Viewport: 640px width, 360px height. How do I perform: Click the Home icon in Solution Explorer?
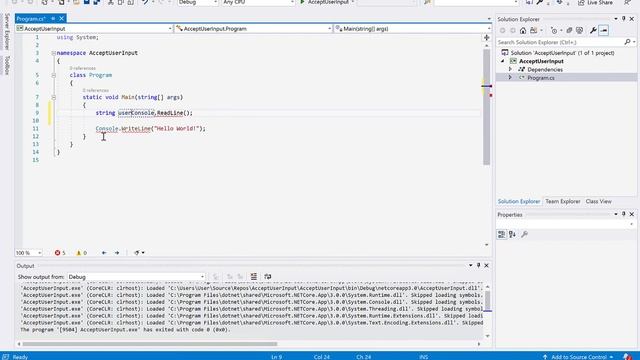523,31
